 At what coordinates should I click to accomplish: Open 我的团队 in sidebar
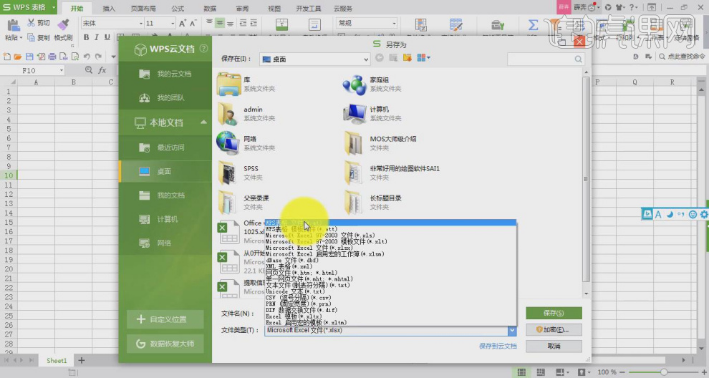point(165,98)
